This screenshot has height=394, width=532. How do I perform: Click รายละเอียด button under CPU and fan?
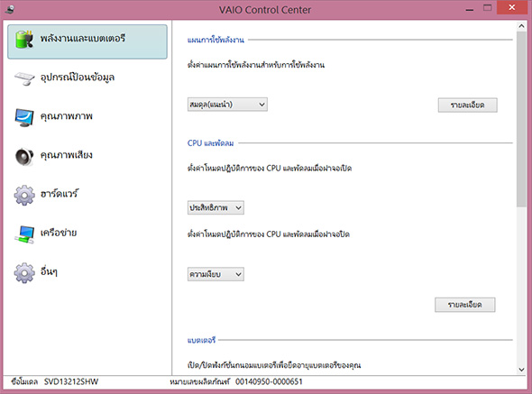pos(464,305)
